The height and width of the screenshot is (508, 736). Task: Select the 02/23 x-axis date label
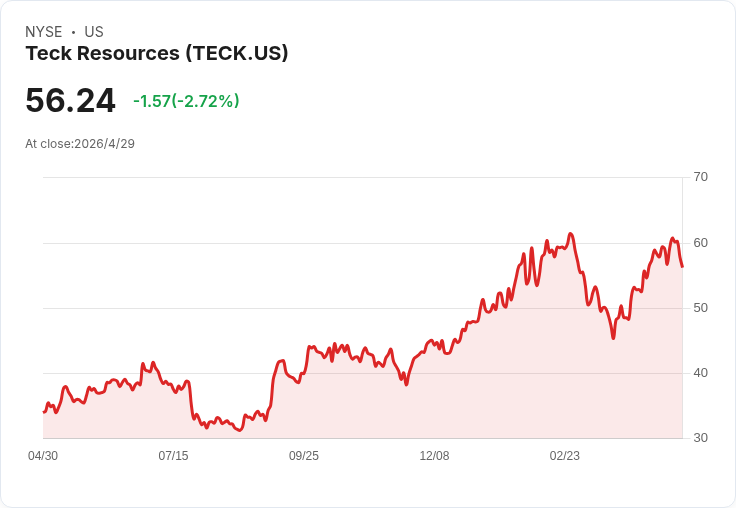pyautogui.click(x=565, y=456)
